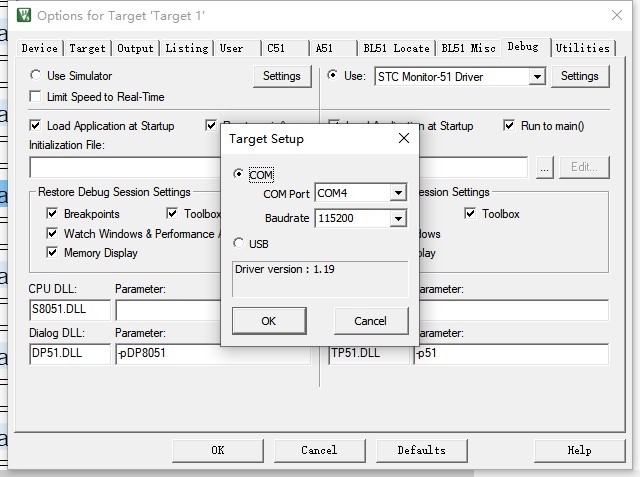This screenshot has width=640, height=477.
Task: Click the DP51.DLL Dialog DLL field
Action: pyautogui.click(x=70, y=353)
